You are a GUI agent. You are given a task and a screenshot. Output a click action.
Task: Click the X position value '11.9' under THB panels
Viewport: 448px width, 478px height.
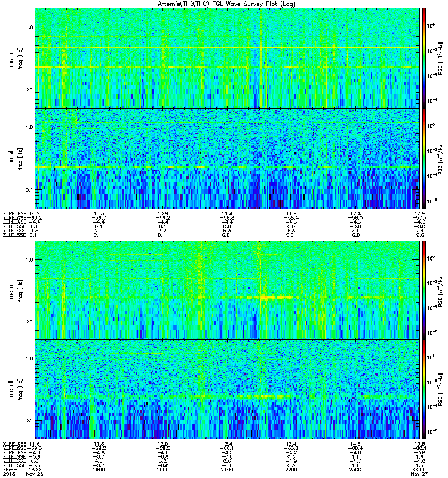coord(291,213)
